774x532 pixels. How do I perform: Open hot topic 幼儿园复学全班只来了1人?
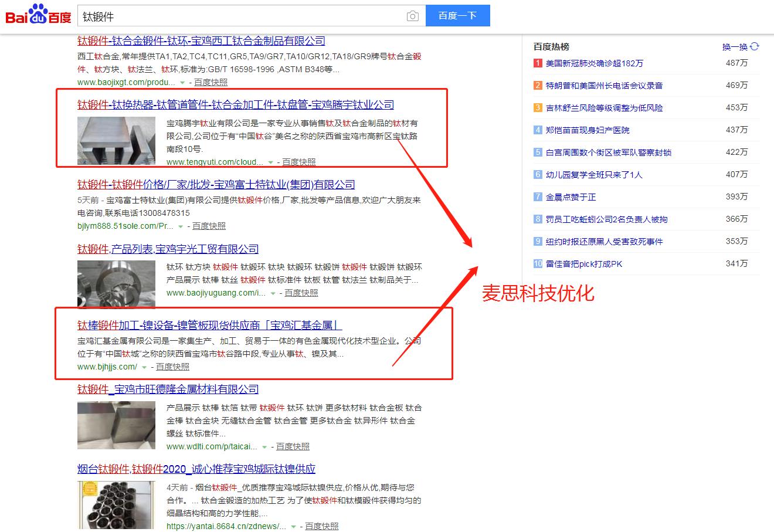594,175
